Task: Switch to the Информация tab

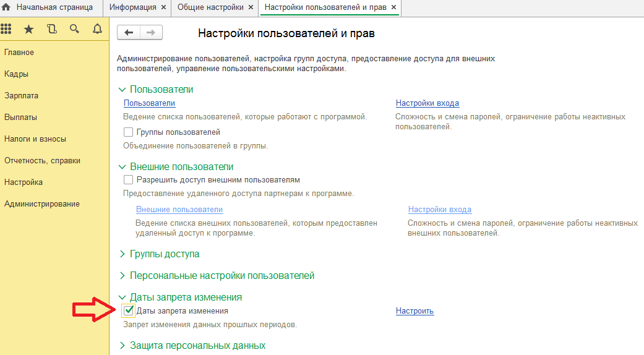Action: click(132, 7)
